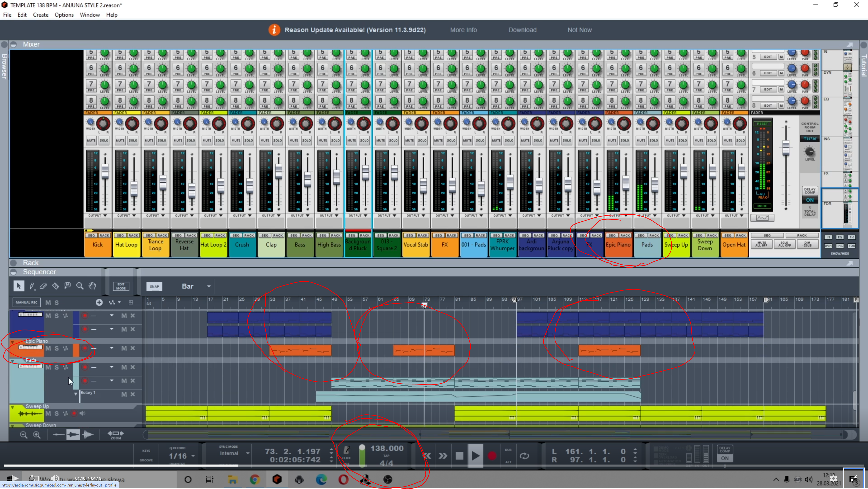Select the Eraser tool

(43, 286)
